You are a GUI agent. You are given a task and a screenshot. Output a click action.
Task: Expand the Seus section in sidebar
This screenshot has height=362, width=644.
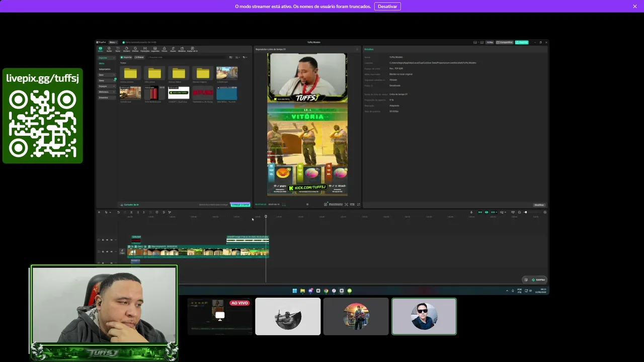(x=107, y=74)
